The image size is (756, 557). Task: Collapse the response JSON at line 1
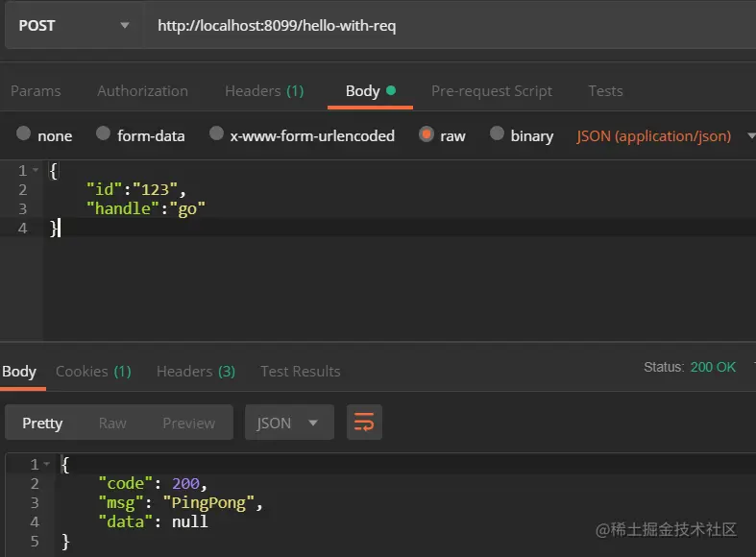(x=47, y=464)
